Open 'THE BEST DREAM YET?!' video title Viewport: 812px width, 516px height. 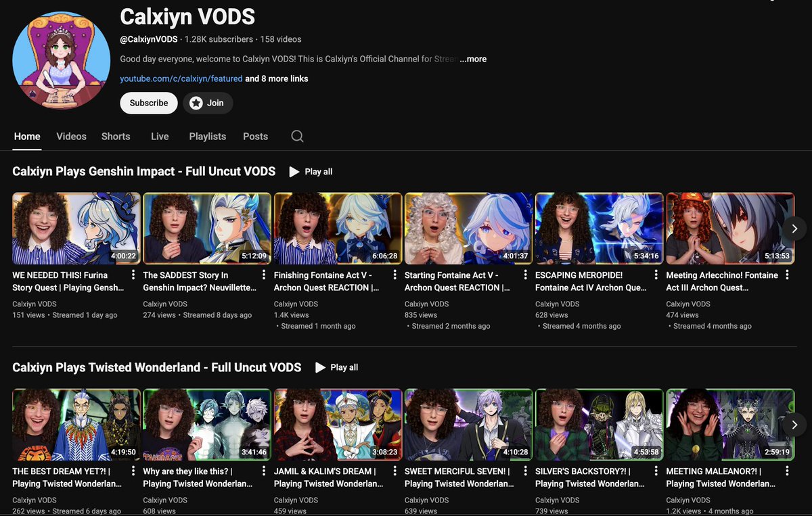tap(67, 477)
